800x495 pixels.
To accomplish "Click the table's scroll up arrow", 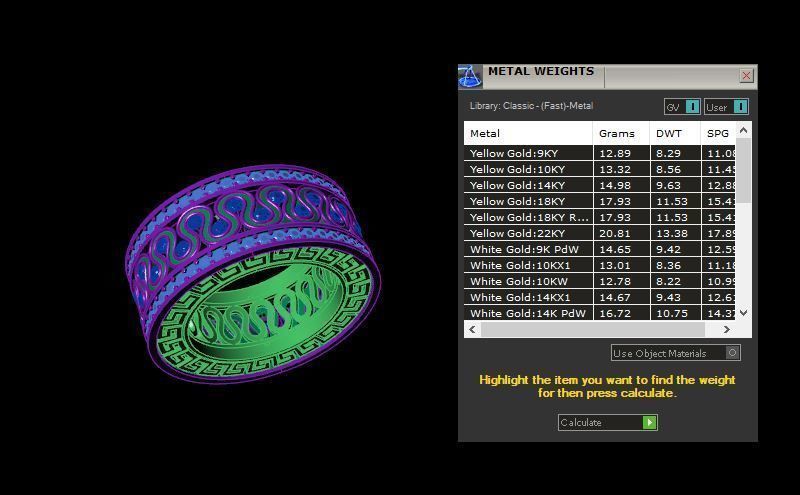I will (x=743, y=131).
